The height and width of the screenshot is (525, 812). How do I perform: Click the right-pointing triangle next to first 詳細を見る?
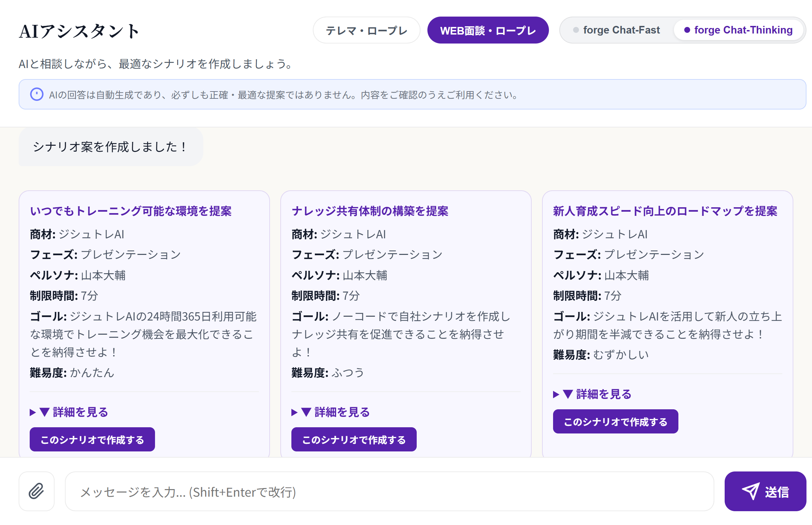pos(33,412)
